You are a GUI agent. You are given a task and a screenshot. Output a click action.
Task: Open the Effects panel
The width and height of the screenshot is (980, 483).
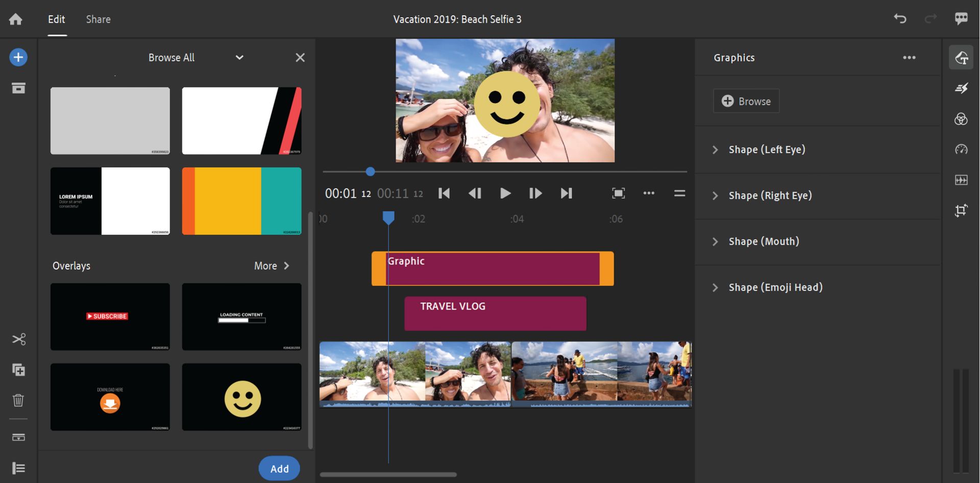point(961,88)
